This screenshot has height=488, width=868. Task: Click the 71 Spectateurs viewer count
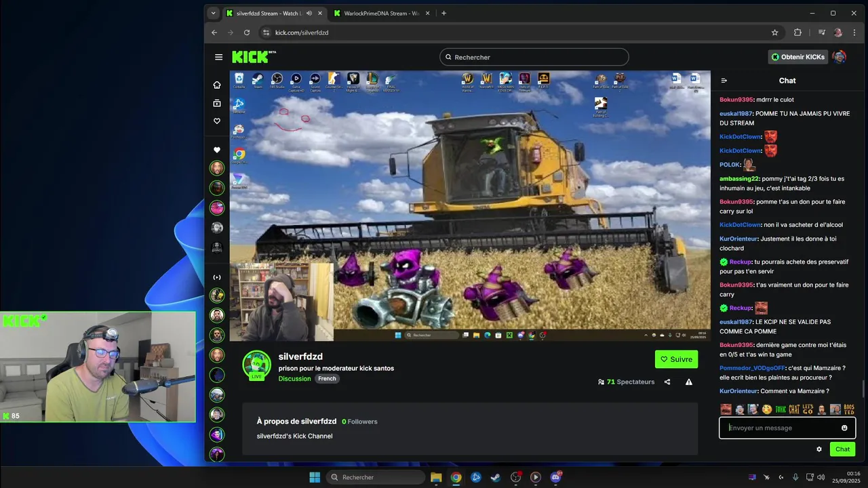(x=626, y=382)
